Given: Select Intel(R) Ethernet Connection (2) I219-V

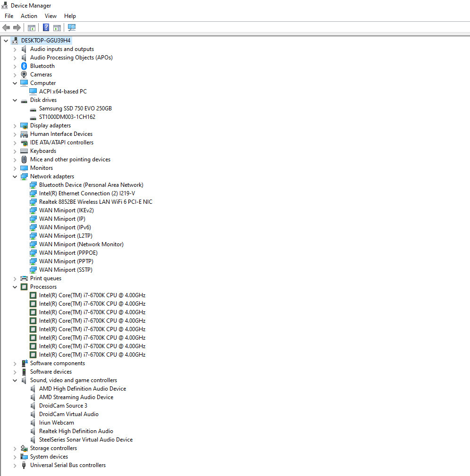Looking at the screenshot, I should [x=87, y=193].
